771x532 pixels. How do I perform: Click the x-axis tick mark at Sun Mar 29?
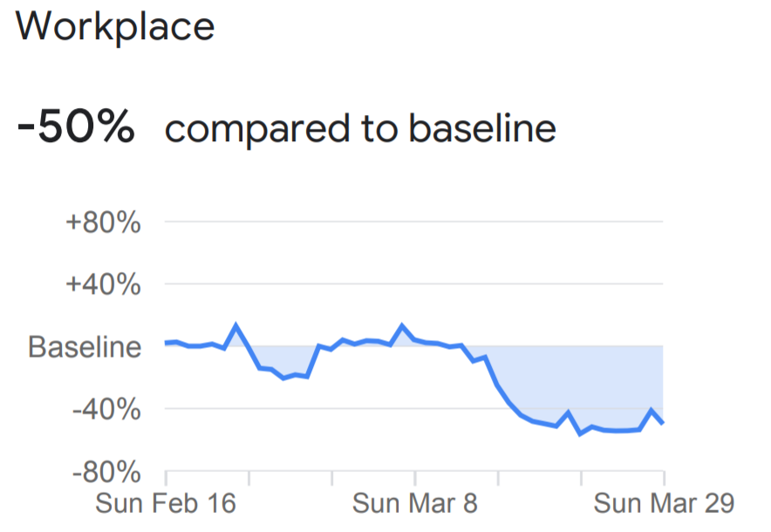tap(664, 477)
